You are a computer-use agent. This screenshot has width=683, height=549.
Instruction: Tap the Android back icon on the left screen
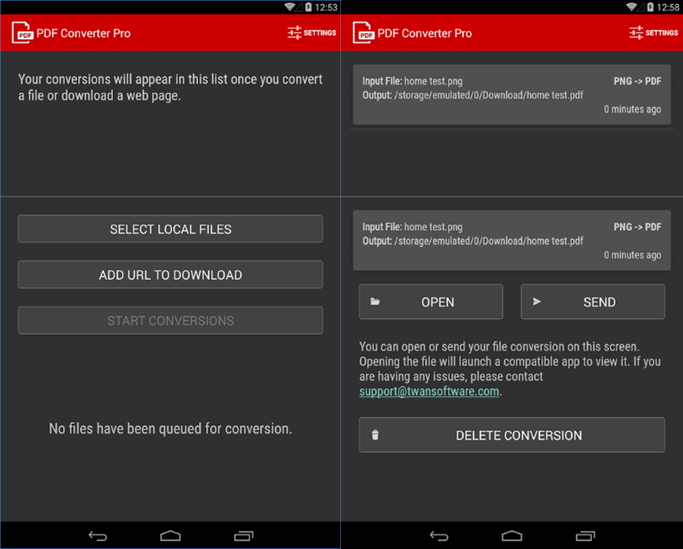98,535
